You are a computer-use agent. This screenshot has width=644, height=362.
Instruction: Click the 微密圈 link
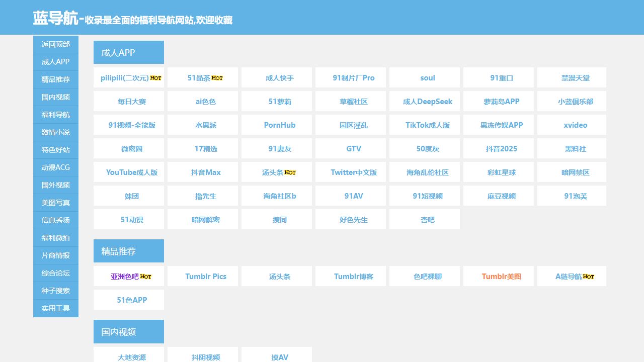click(x=132, y=149)
